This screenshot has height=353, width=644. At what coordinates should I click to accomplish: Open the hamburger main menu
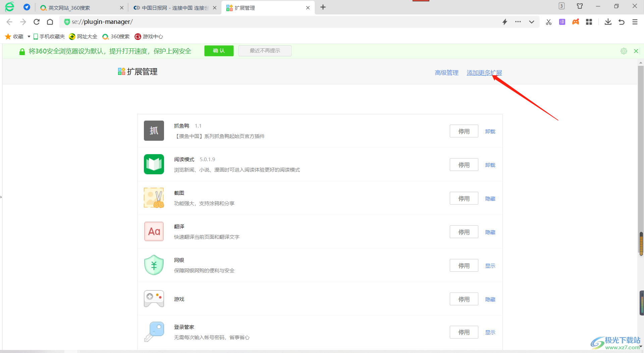click(635, 22)
